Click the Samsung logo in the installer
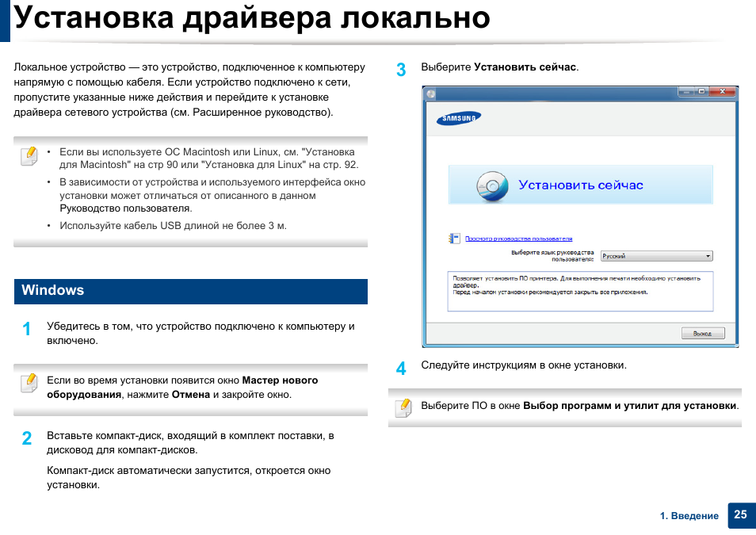This screenshot has height=535, width=756. pos(459,119)
